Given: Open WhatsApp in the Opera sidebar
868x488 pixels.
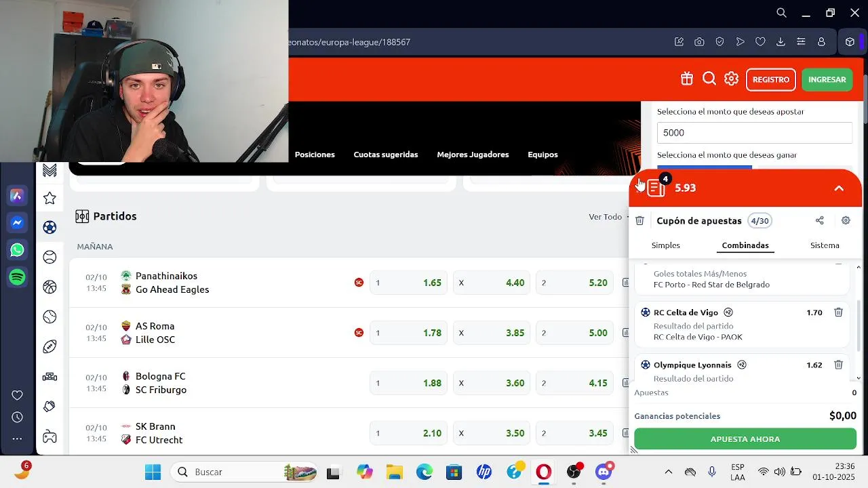Looking at the screenshot, I should tap(18, 250).
